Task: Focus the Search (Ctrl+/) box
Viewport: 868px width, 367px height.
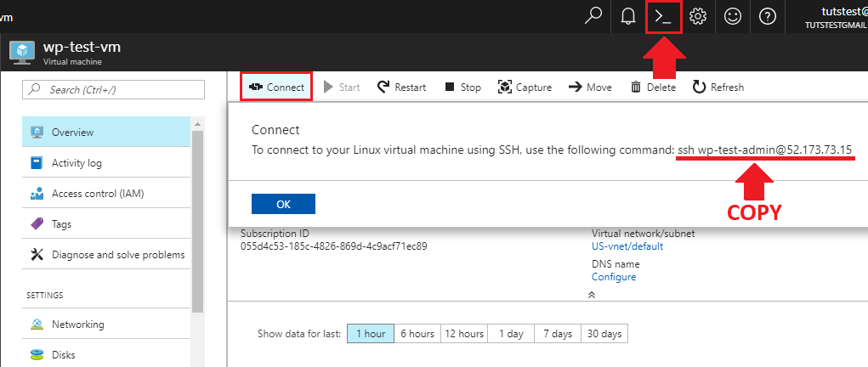Action: [x=113, y=89]
